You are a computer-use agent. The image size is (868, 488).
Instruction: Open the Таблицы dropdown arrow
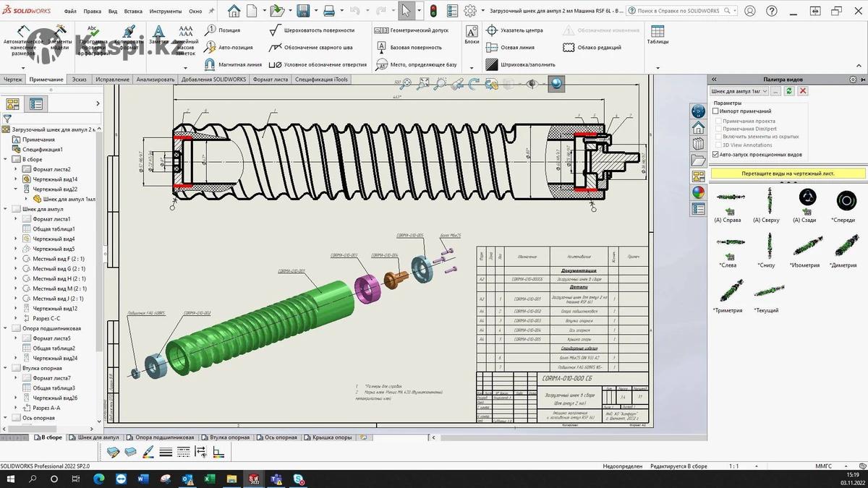tap(658, 68)
